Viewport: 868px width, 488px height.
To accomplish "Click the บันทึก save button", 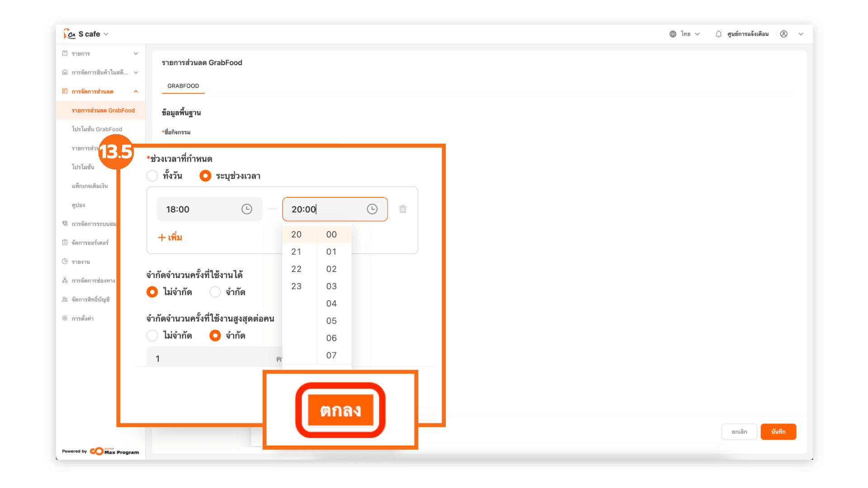I will pos(778,432).
